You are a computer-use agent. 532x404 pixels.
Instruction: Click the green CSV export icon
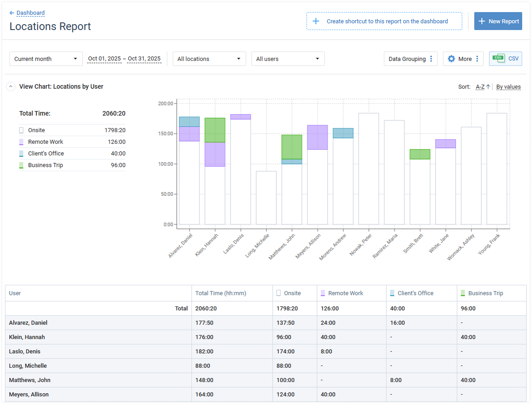498,58
